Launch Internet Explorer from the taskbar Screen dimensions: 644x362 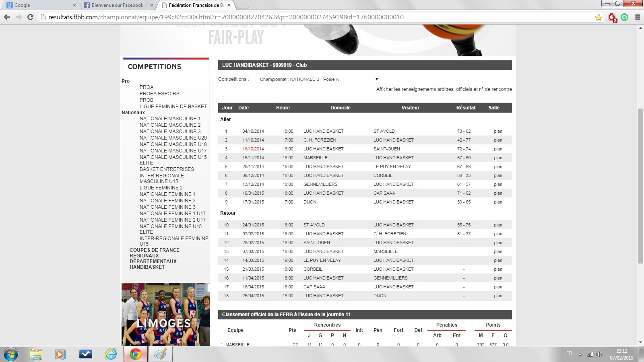click(x=111, y=354)
